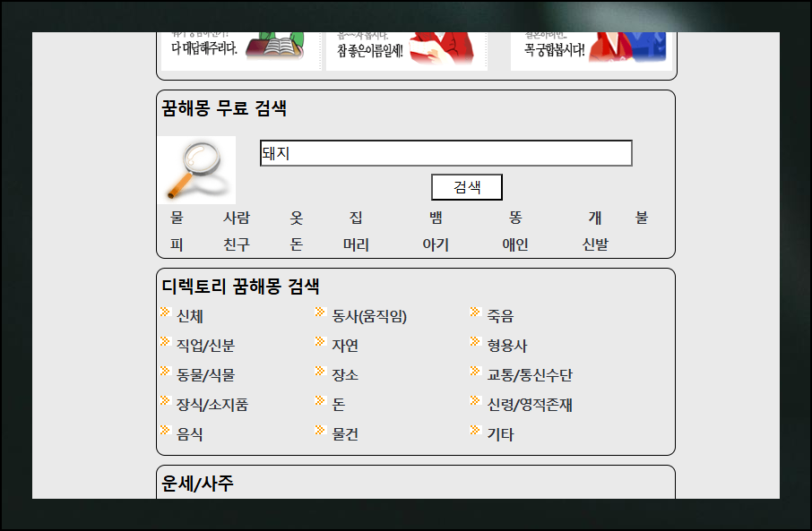This screenshot has height=531, width=812.
Task: Select the 옷 keyword link
Action: click(297, 218)
